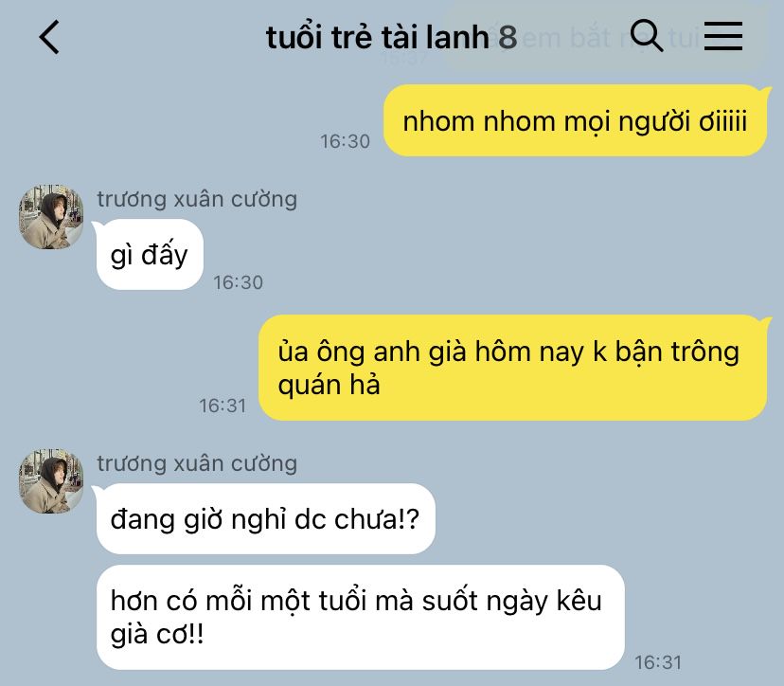
Task: Open chat search magnifier icon
Action: 647,35
